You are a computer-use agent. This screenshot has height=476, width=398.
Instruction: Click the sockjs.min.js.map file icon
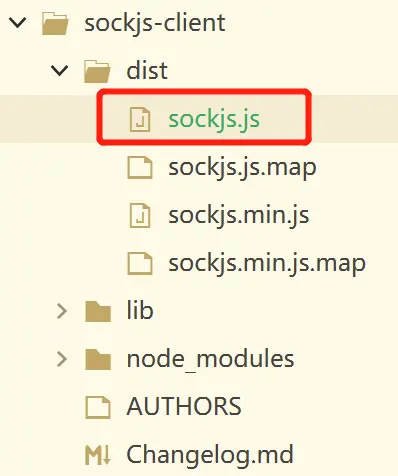tap(140, 264)
